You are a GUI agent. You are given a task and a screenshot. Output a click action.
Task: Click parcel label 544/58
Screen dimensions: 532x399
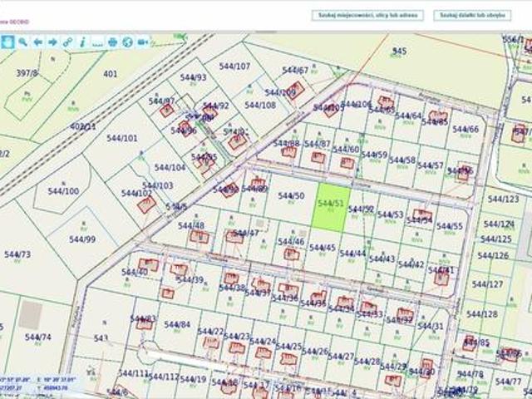402,160
